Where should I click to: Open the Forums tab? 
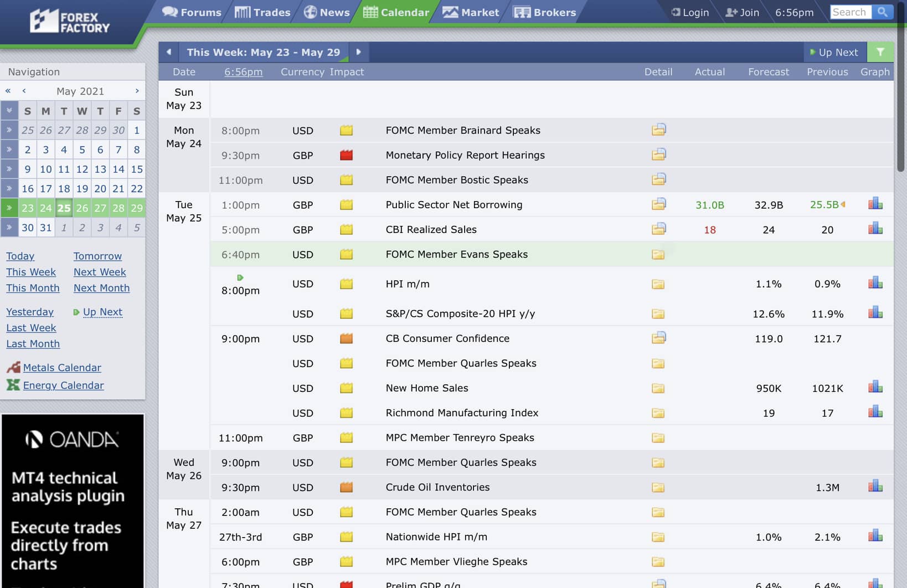pyautogui.click(x=192, y=12)
